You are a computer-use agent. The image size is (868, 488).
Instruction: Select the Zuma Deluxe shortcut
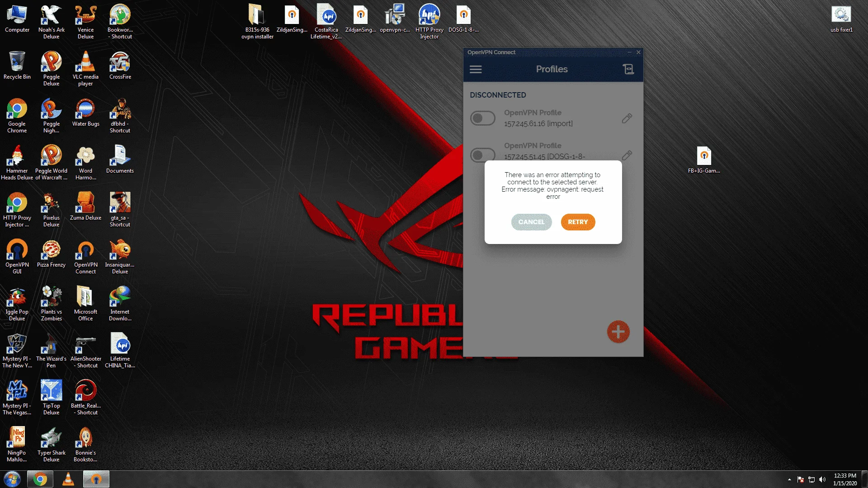point(85,206)
